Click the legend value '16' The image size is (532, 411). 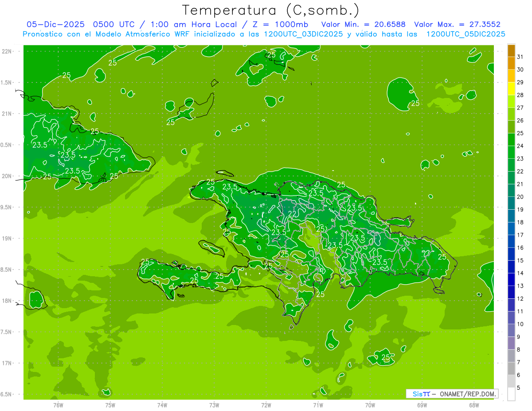520,247
